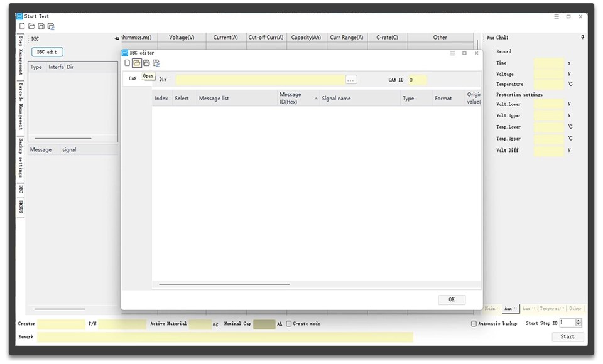Click horizontal scrollbar in DBC Type list
This screenshot has height=364, width=603.
pos(63,138)
